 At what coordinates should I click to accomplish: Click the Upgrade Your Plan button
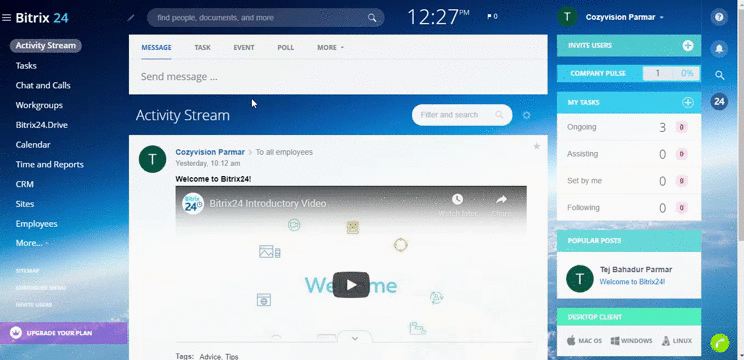click(x=64, y=333)
